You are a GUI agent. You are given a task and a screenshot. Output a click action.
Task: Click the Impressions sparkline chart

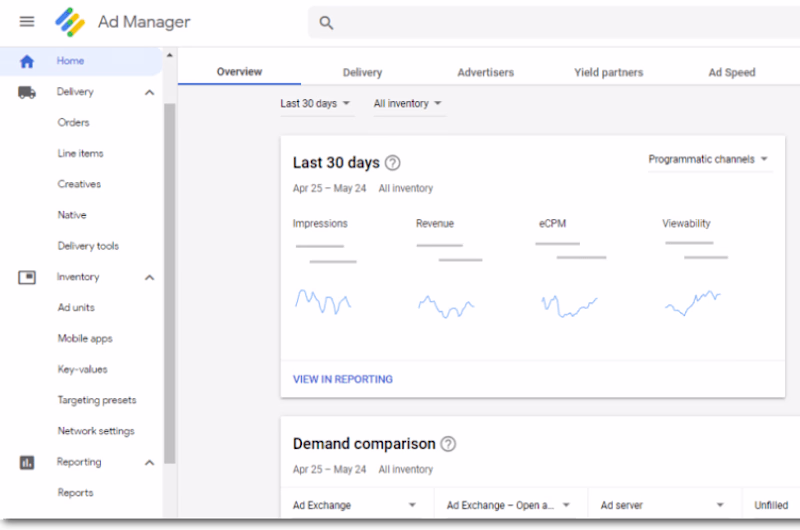click(323, 301)
